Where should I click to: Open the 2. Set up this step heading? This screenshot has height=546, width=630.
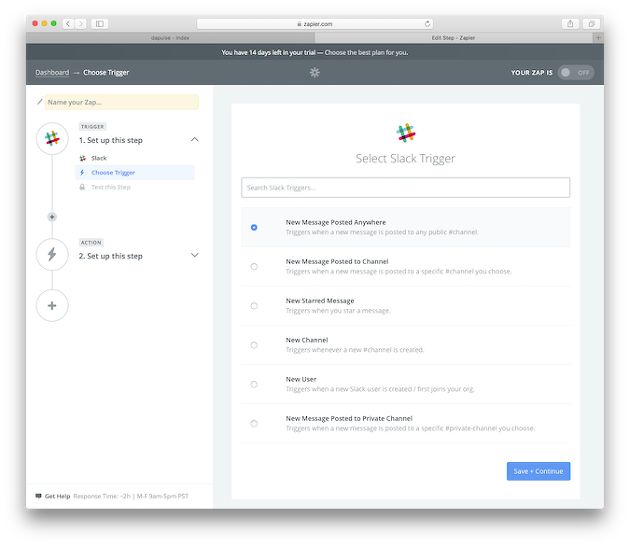111,256
